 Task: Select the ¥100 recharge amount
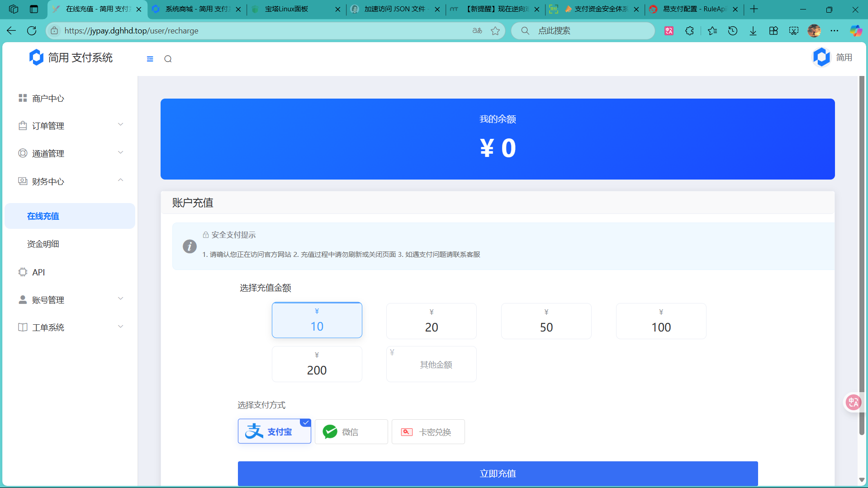coord(661,321)
